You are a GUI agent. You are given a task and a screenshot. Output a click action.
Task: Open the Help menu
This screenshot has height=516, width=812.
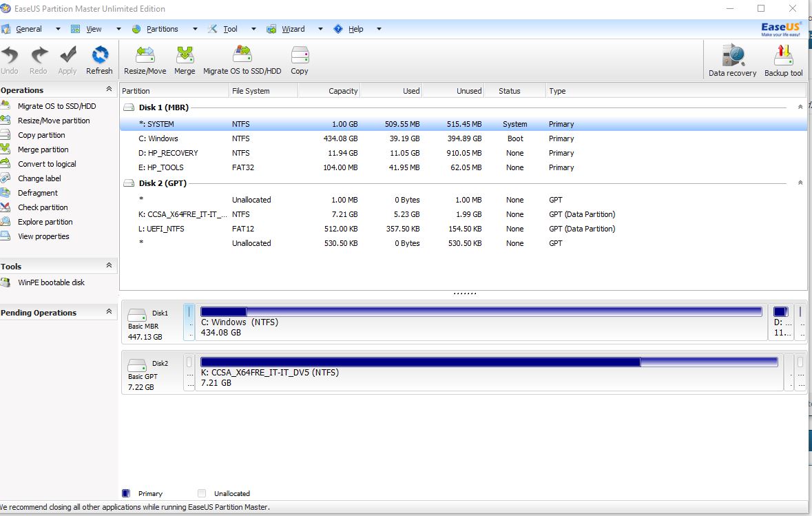tap(356, 29)
